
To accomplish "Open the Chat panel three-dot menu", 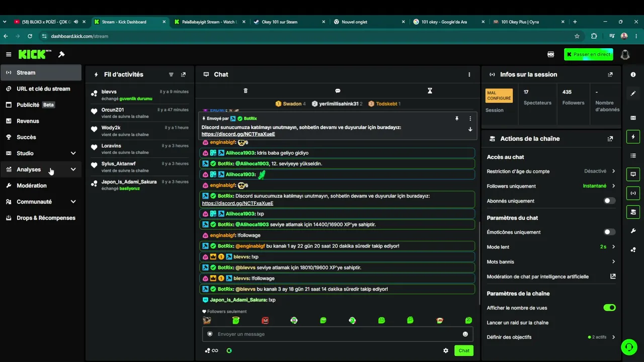I will 469,74.
